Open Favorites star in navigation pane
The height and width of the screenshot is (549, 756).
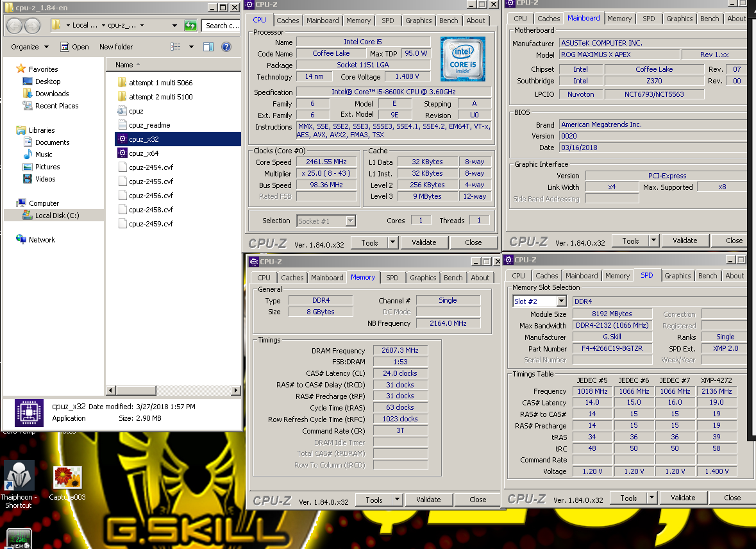pos(21,69)
